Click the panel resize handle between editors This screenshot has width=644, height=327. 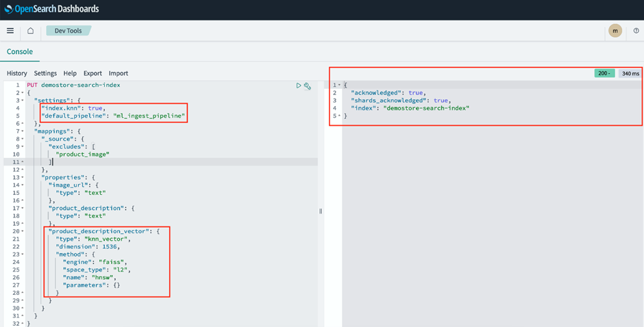tap(321, 211)
